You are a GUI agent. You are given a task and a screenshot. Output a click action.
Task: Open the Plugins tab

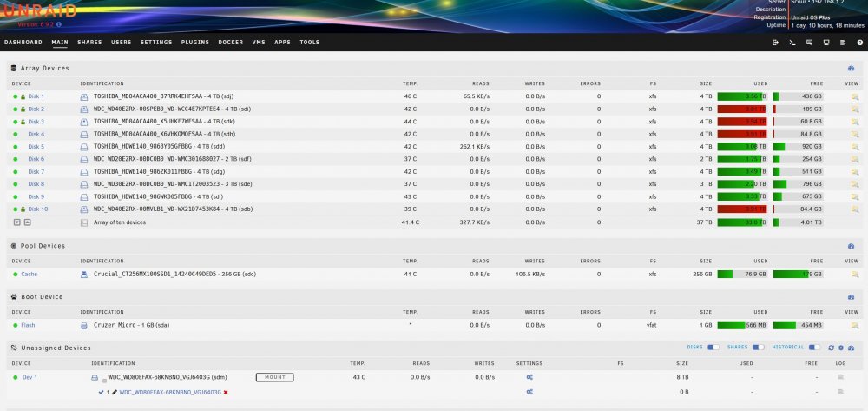click(194, 42)
